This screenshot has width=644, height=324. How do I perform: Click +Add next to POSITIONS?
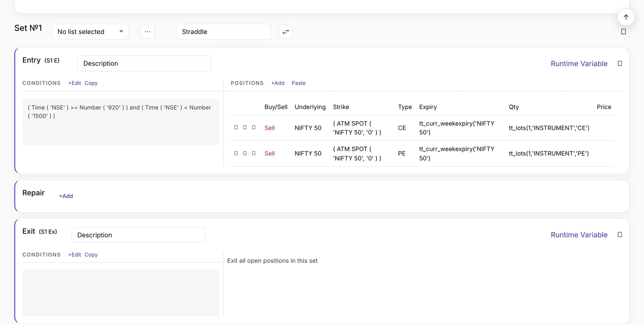pos(278,83)
